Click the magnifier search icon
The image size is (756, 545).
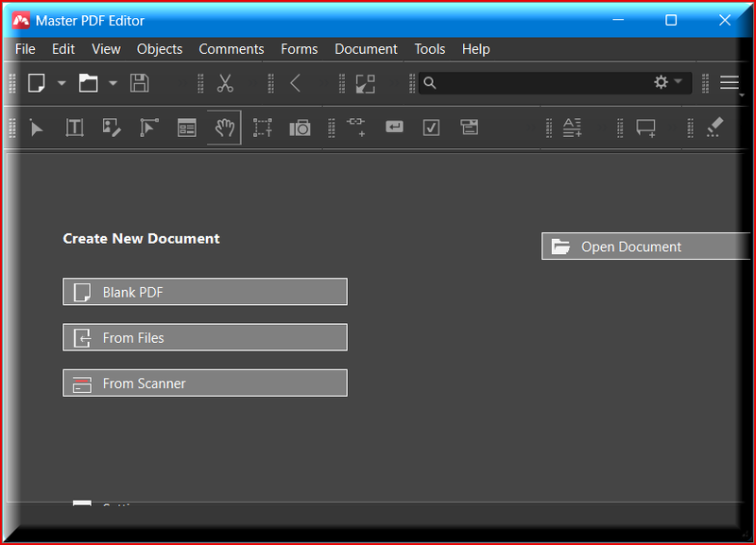430,83
